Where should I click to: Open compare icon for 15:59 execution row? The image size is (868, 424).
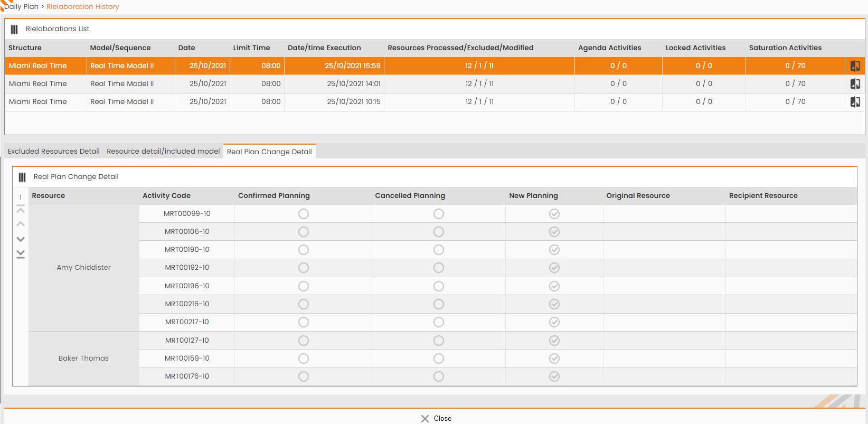(855, 66)
